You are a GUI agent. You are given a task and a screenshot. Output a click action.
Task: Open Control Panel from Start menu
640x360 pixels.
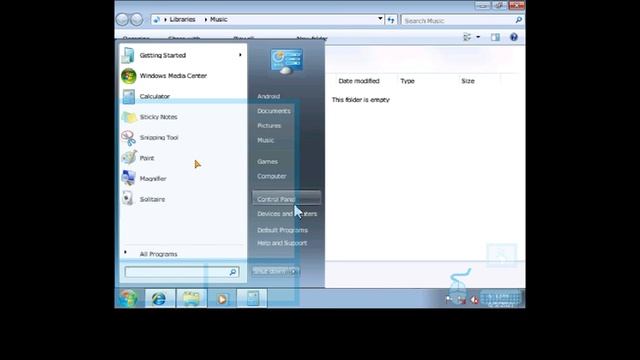[287, 199]
